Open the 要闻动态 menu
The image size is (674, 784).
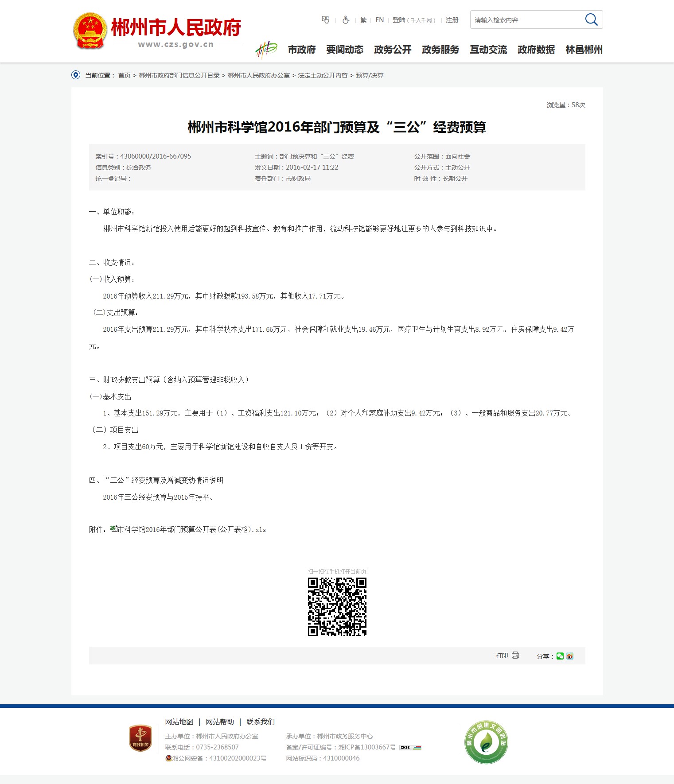[345, 50]
